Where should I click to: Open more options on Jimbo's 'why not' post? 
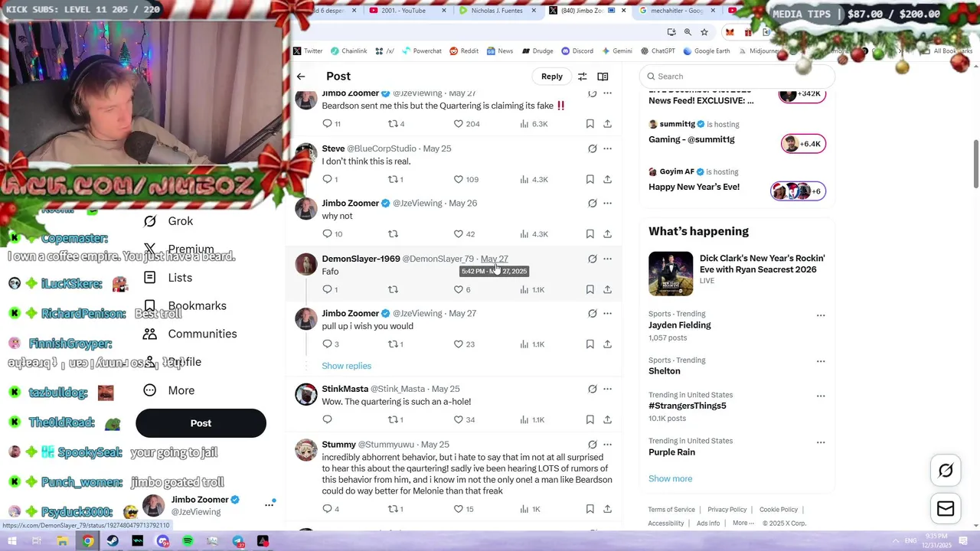click(607, 204)
